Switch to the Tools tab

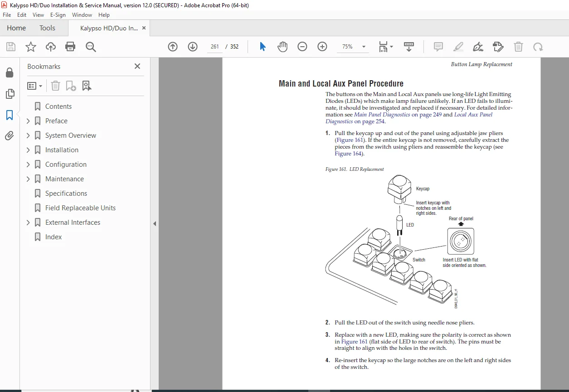coord(47,28)
